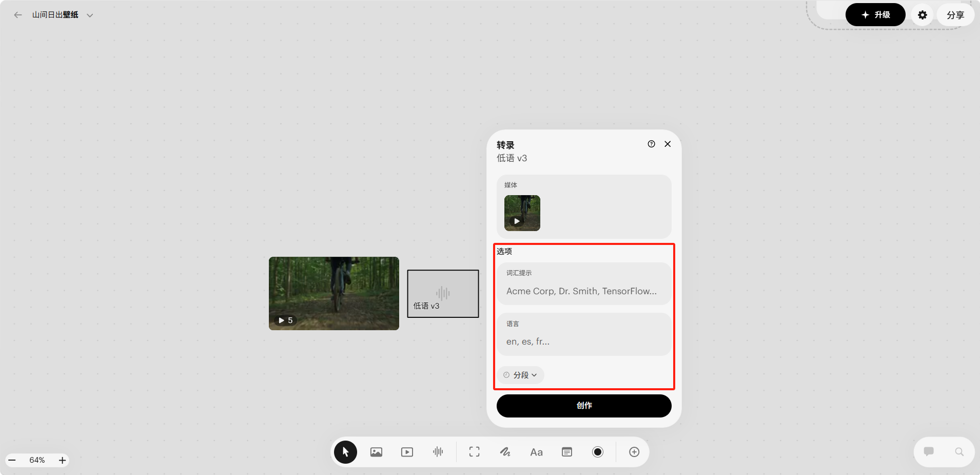The width and height of the screenshot is (980, 475).
Task: Click the 创作 create button
Action: coord(584,406)
